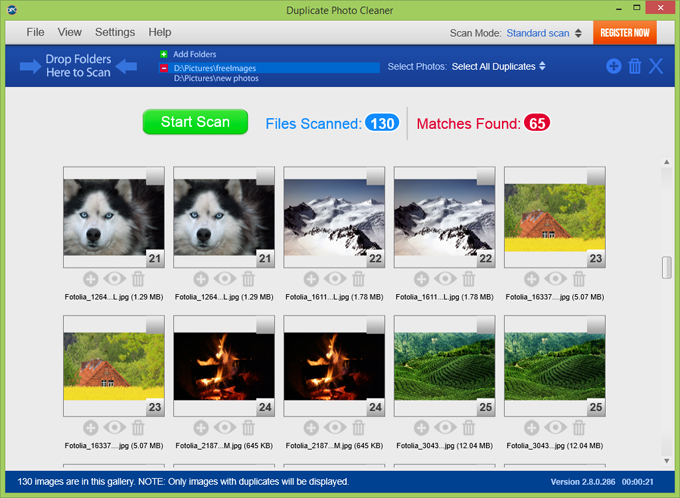Open the Scan Mode 'Standard scan' dropdown
680x498 pixels.
[x=544, y=33]
